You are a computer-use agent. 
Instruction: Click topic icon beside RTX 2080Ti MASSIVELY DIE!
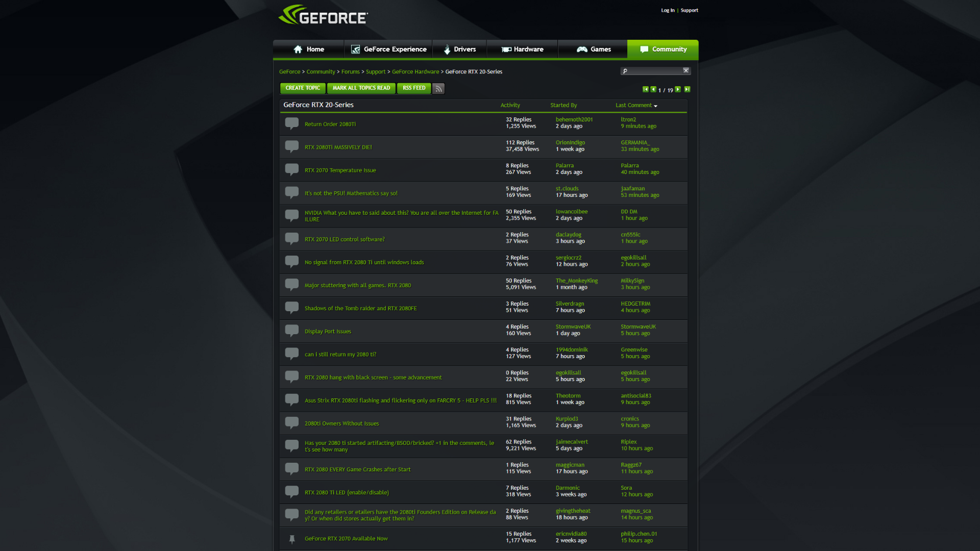point(292,146)
